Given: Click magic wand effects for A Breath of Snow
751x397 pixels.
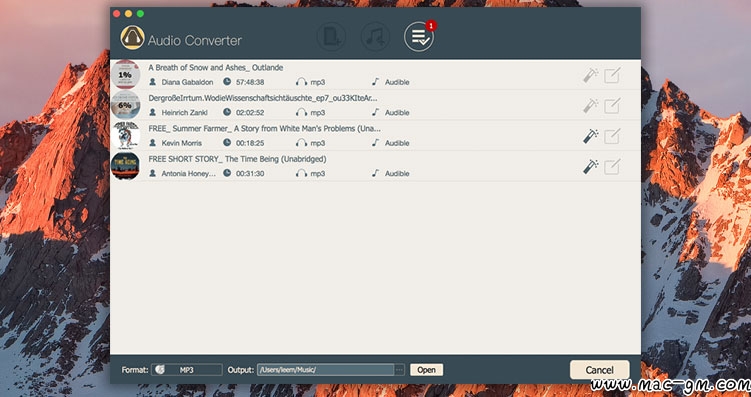Looking at the screenshot, I should (x=591, y=75).
